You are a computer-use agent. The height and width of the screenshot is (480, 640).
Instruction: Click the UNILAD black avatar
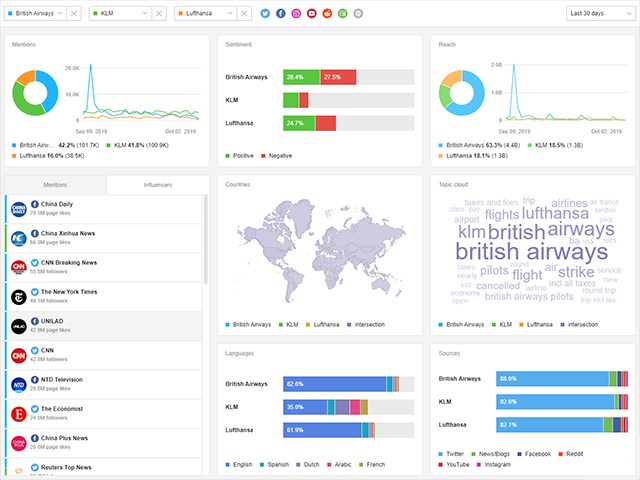[x=19, y=327]
